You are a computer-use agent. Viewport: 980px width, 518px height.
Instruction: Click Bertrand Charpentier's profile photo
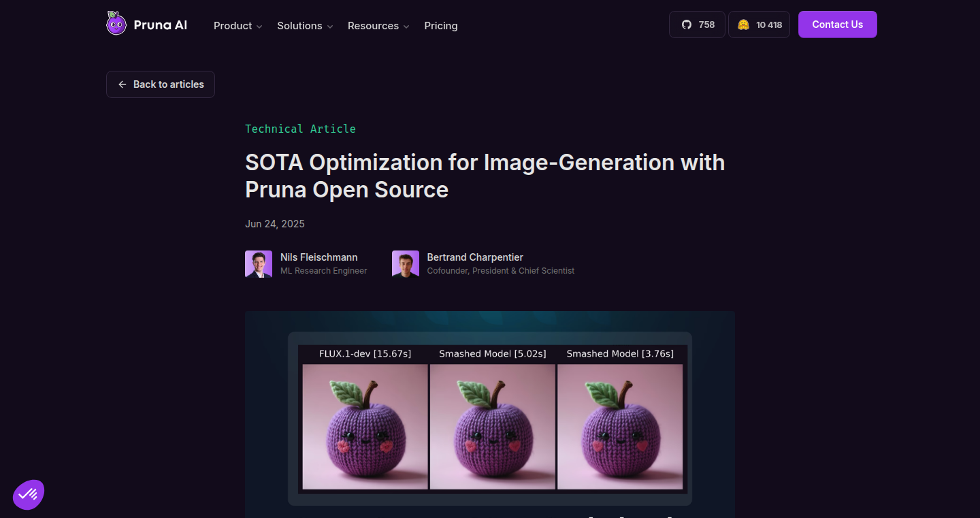tap(406, 264)
